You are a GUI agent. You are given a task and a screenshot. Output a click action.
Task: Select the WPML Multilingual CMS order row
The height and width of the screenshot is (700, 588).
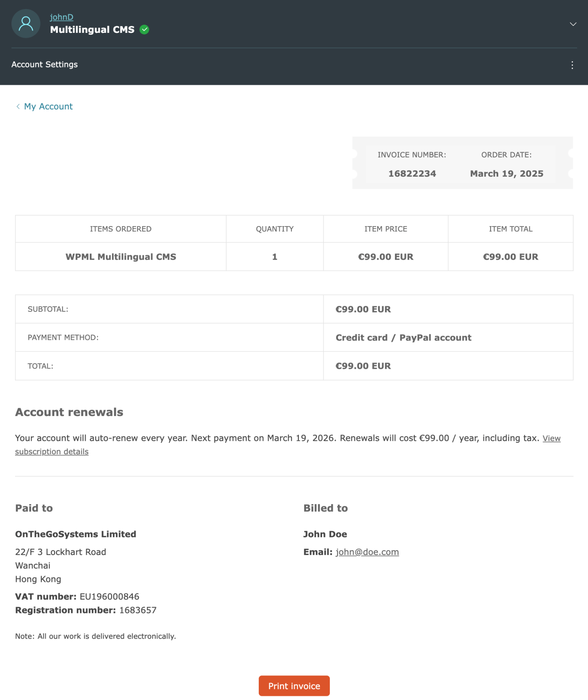[x=121, y=257]
